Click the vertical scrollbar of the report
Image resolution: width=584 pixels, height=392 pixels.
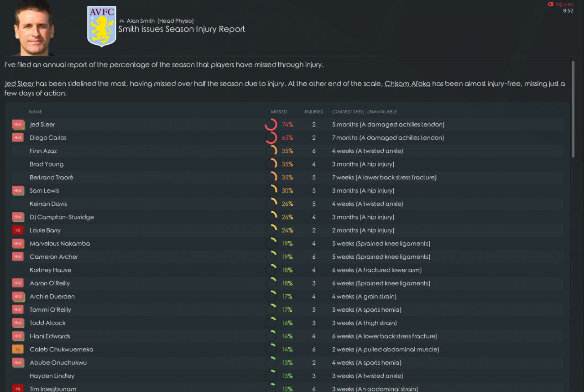pos(573,110)
